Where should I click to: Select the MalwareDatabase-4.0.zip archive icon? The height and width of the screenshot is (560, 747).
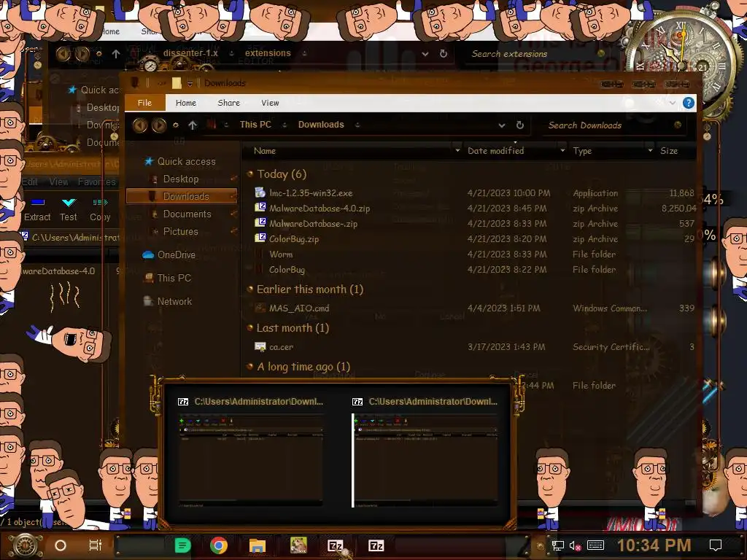[x=260, y=208]
